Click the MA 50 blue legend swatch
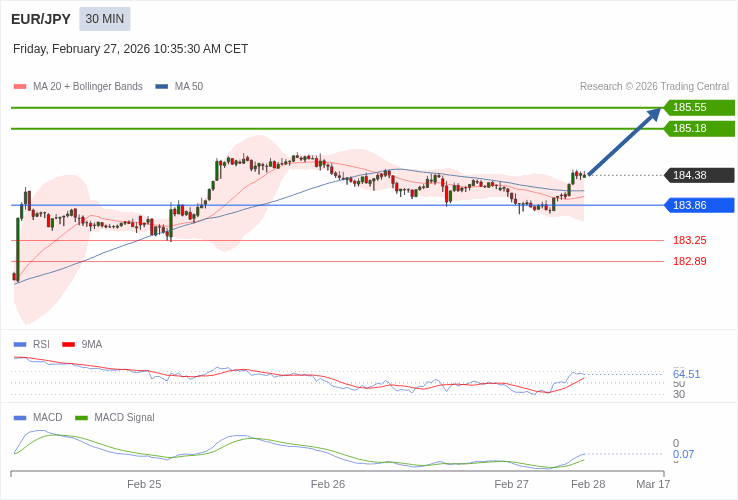 tap(162, 87)
